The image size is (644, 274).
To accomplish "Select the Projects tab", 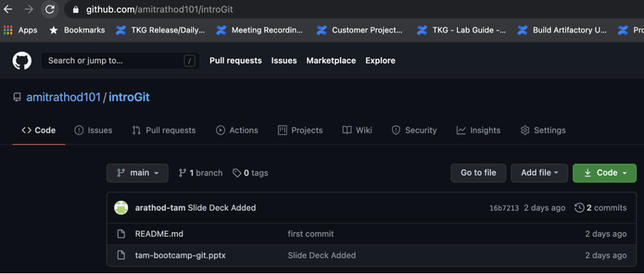I will (300, 130).
